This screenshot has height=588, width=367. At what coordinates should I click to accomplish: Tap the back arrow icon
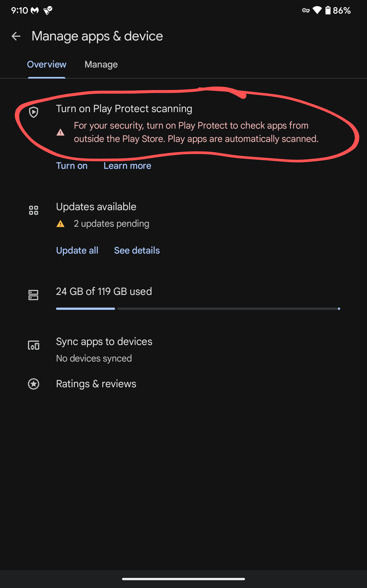point(16,37)
